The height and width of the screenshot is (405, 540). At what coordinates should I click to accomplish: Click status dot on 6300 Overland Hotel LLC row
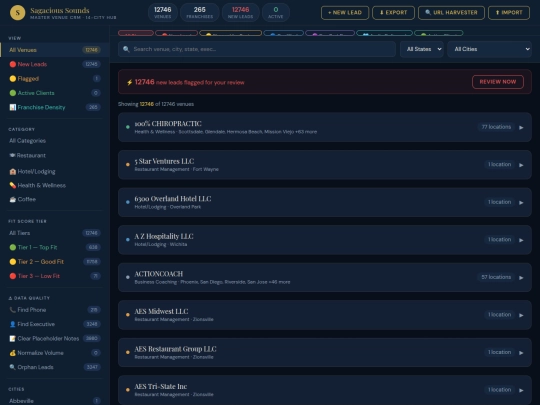(x=128, y=202)
